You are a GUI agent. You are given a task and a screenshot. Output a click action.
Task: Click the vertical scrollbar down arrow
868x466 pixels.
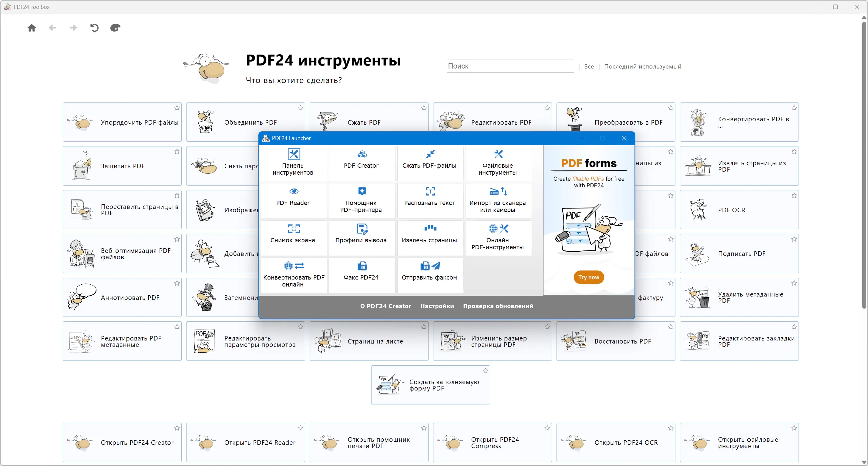pyautogui.click(x=864, y=462)
